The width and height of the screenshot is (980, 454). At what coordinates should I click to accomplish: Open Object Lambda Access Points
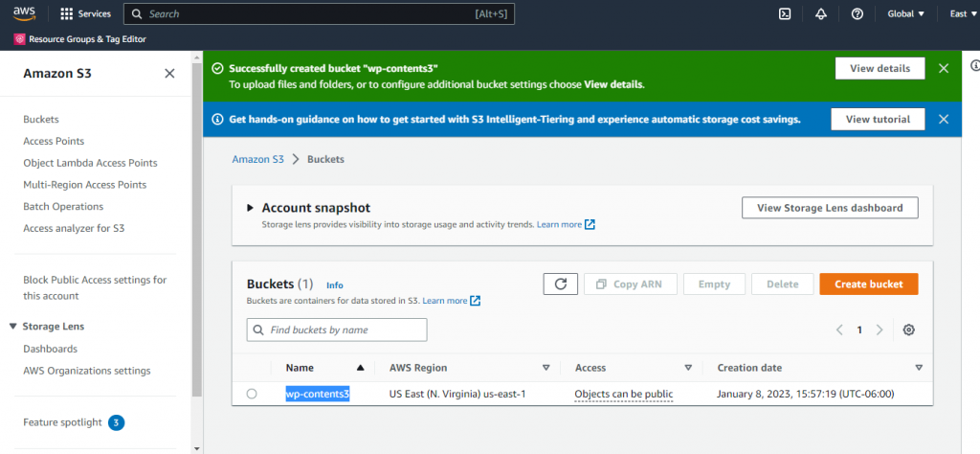click(x=90, y=163)
